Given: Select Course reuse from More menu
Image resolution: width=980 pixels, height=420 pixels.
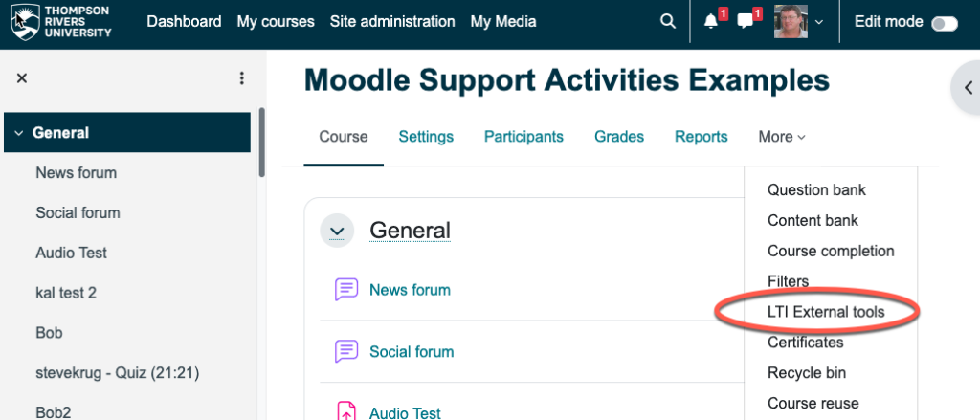Looking at the screenshot, I should click(813, 404).
